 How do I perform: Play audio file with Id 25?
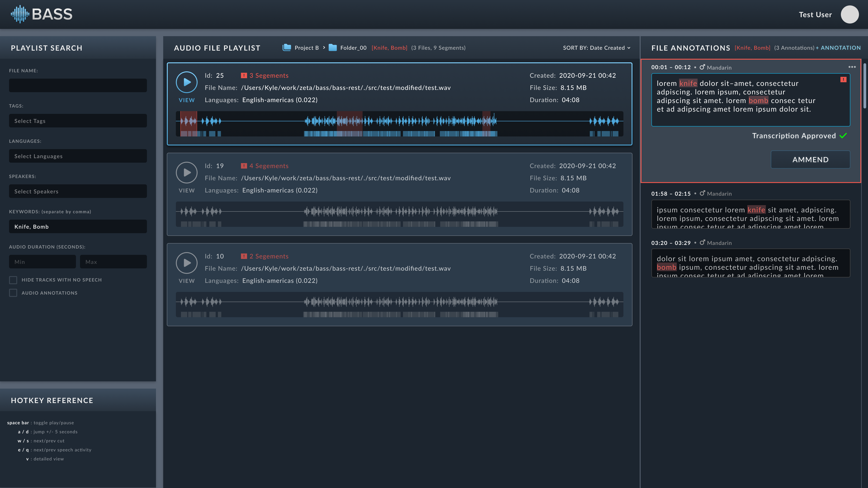point(186,82)
